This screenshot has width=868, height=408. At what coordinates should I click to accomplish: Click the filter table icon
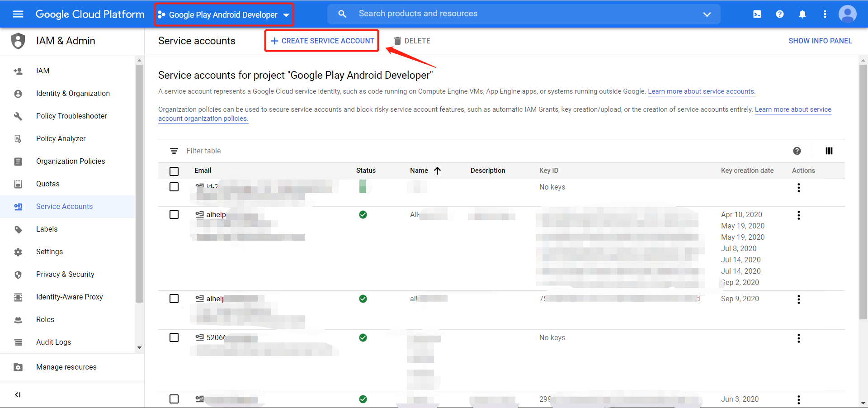pyautogui.click(x=174, y=151)
